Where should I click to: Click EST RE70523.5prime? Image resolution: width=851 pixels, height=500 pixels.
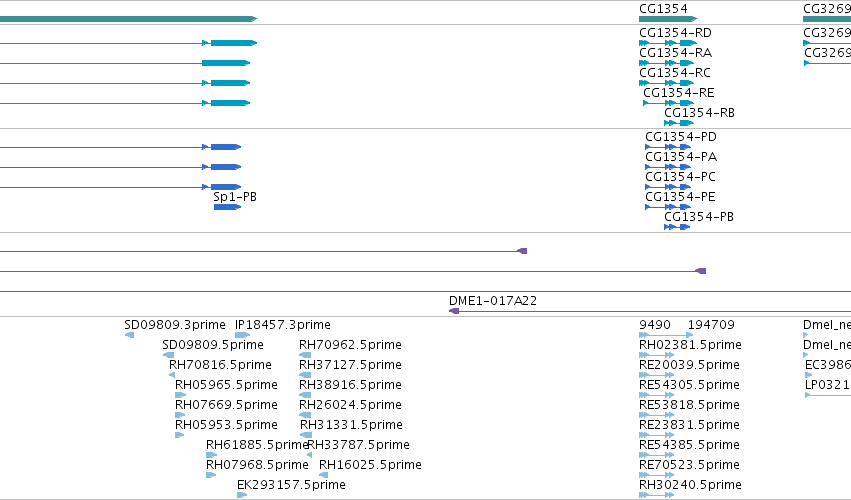click(x=689, y=465)
